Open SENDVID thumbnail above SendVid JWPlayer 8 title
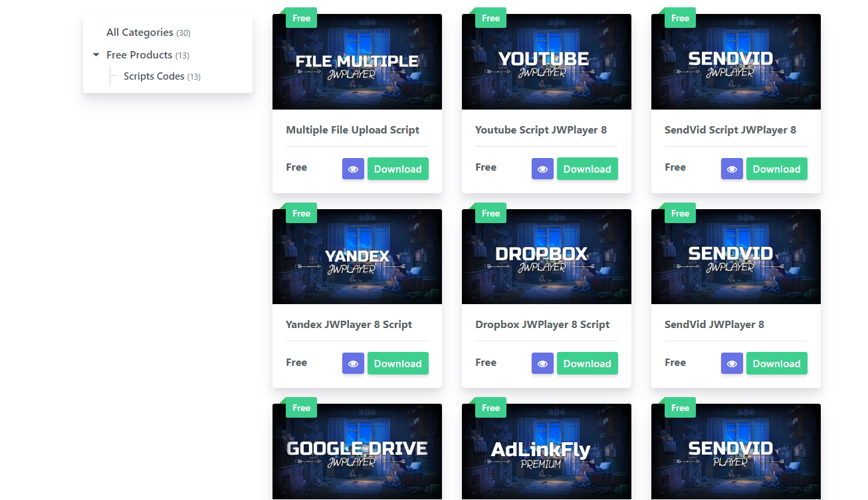Viewport: 868px width, 500px height. coord(736,256)
